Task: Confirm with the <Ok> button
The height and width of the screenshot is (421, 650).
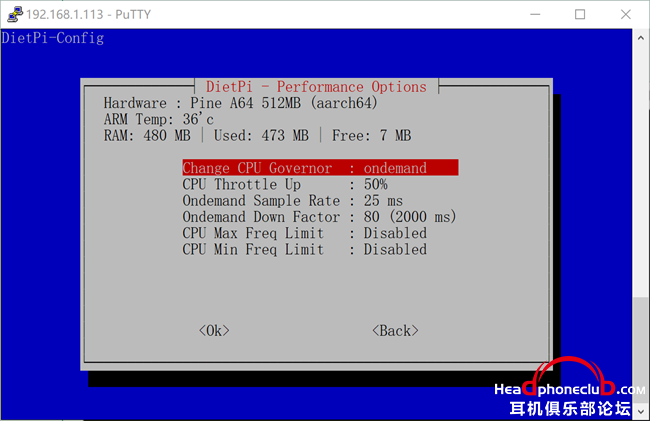Action: (x=214, y=331)
